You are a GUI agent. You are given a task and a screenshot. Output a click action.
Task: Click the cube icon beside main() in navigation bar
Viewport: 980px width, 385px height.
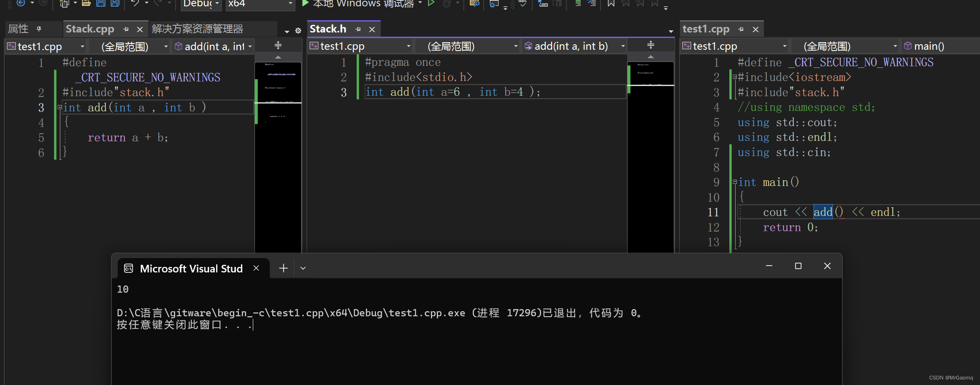point(908,46)
